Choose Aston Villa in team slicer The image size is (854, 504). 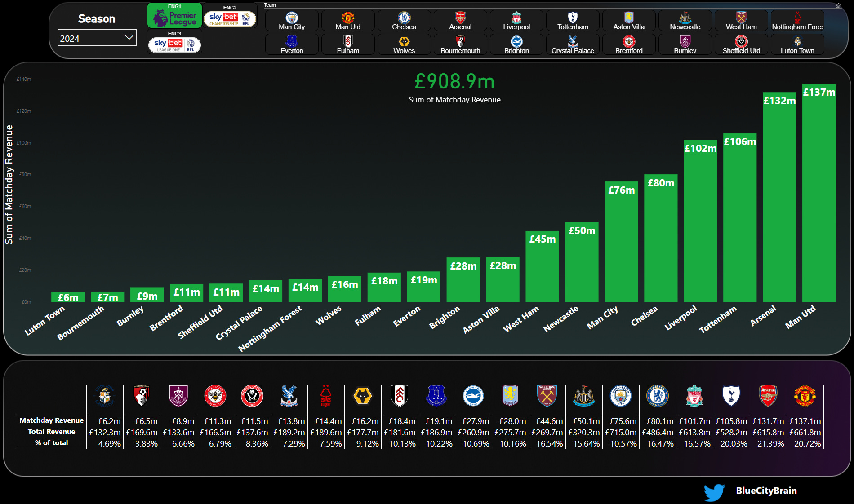pyautogui.click(x=629, y=21)
